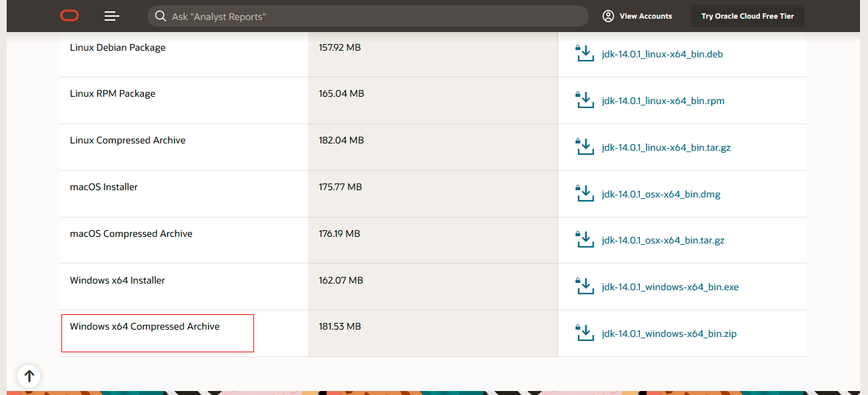This screenshot has width=868, height=395.
Task: Click the 165.04 MB size cell
Action: 433,101
